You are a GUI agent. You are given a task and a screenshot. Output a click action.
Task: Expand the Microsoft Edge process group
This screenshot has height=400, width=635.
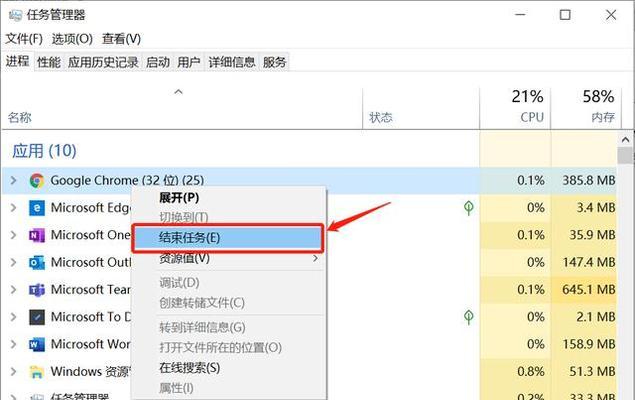pos(13,208)
